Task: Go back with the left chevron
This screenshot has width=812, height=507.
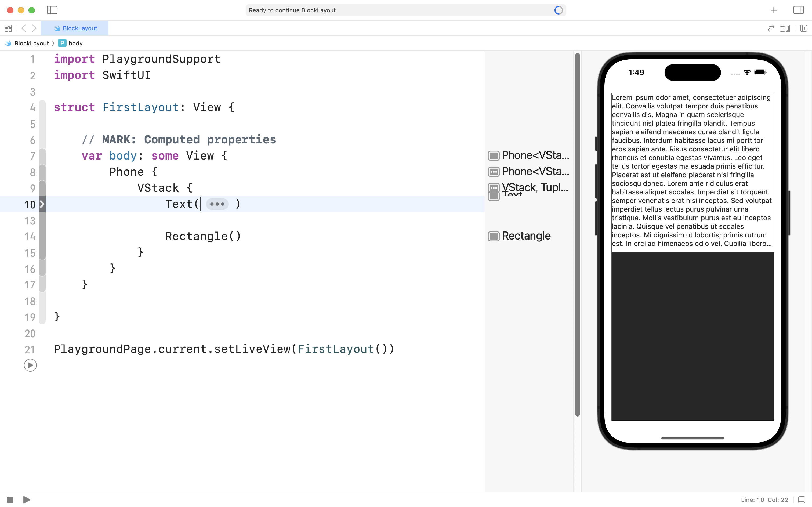Action: (x=23, y=28)
